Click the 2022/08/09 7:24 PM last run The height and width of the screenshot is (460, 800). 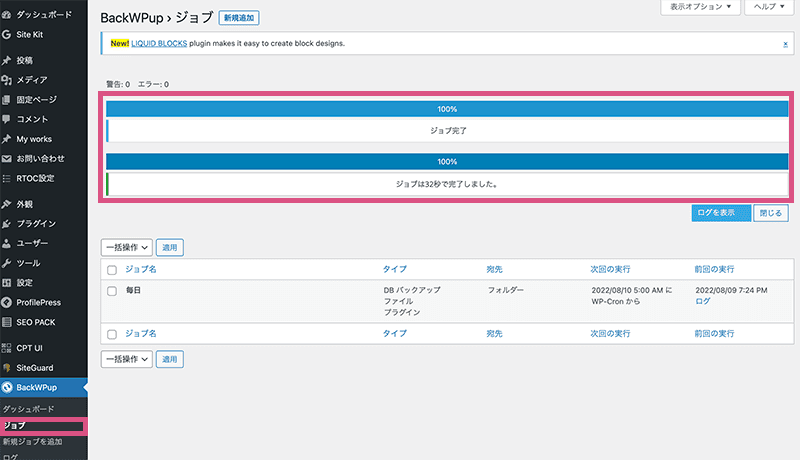pyautogui.click(x=731, y=290)
